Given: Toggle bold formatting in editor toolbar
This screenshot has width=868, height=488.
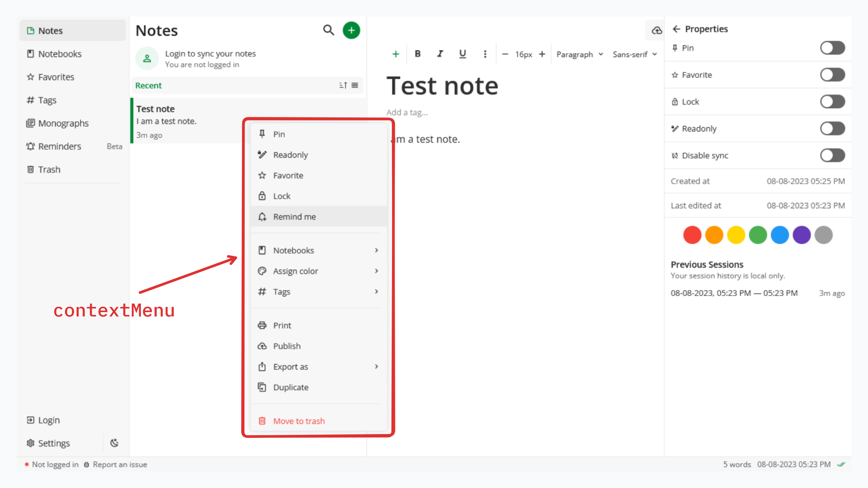Looking at the screenshot, I should click(x=417, y=54).
